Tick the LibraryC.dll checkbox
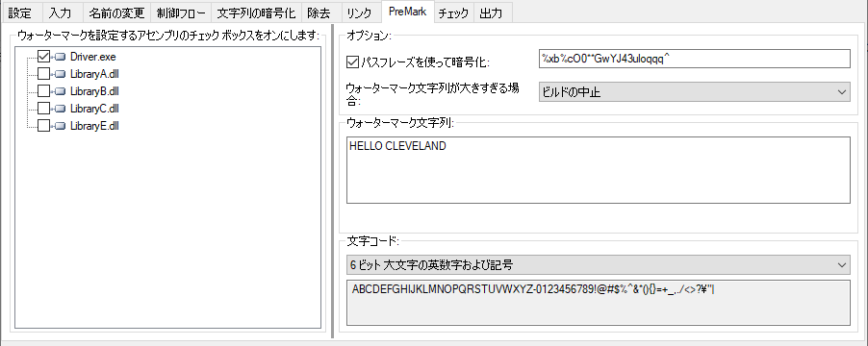The height and width of the screenshot is (346, 868). (43, 109)
